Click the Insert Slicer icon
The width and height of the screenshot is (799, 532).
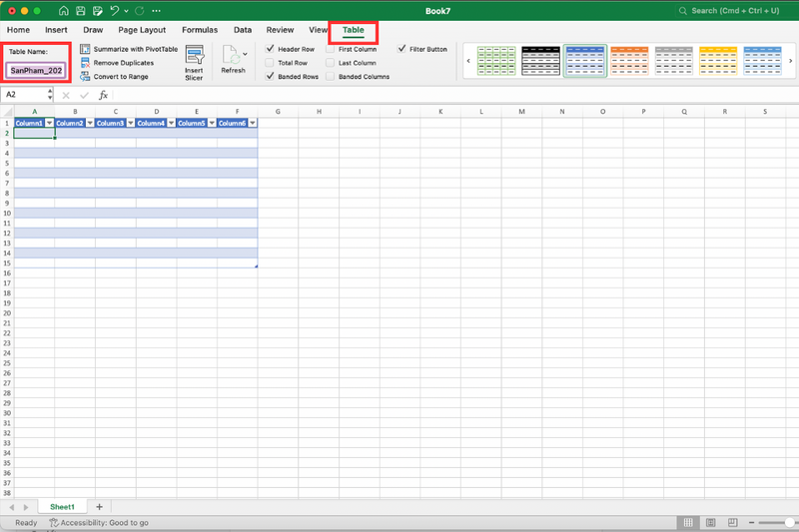[194, 55]
